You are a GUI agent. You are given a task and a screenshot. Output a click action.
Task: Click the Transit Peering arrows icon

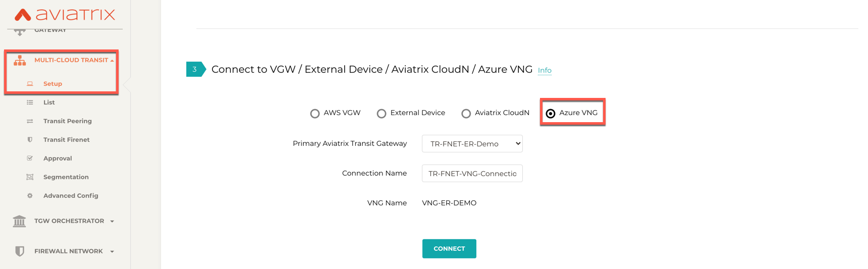pos(30,121)
